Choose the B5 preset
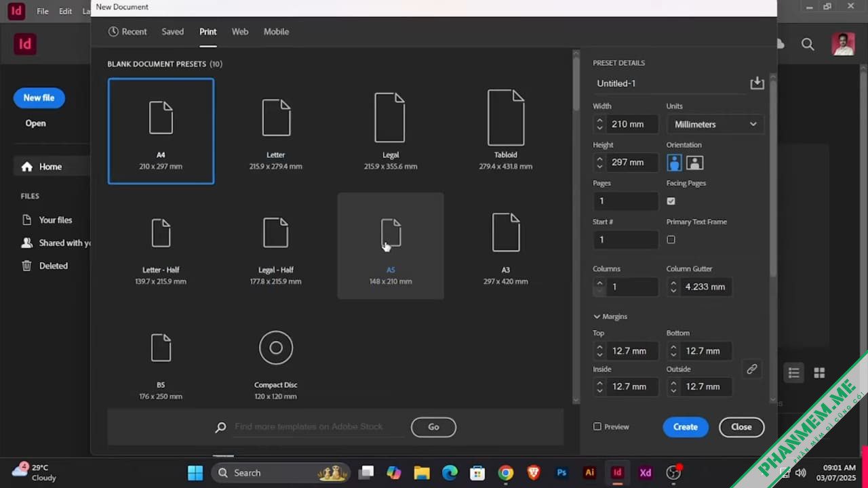This screenshot has height=488, width=868. pos(161,361)
